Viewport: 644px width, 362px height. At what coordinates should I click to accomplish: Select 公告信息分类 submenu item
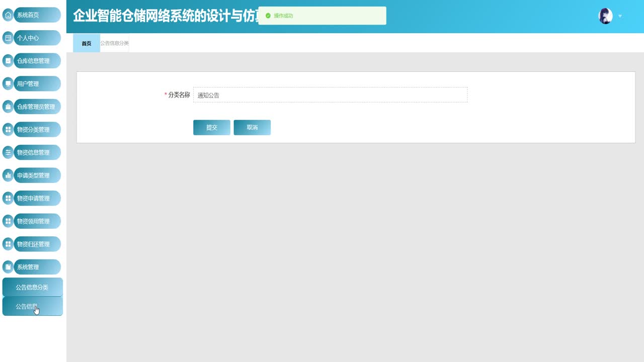click(x=33, y=287)
